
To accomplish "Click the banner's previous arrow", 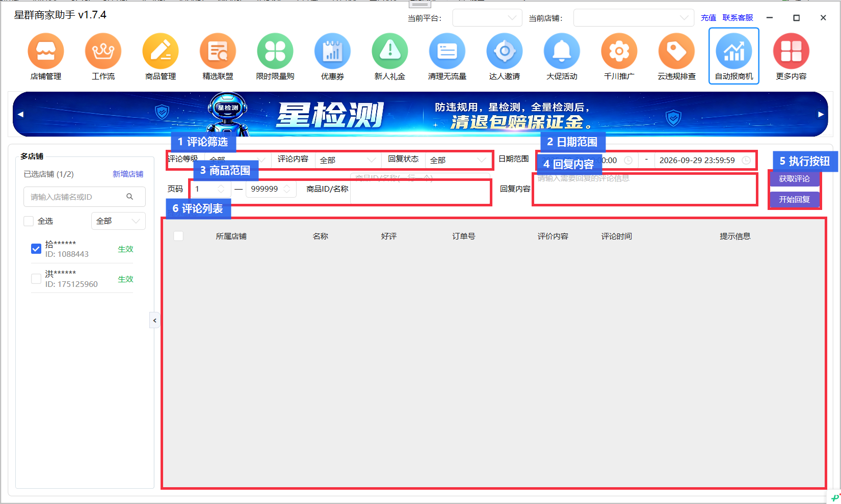I will pyautogui.click(x=20, y=114).
